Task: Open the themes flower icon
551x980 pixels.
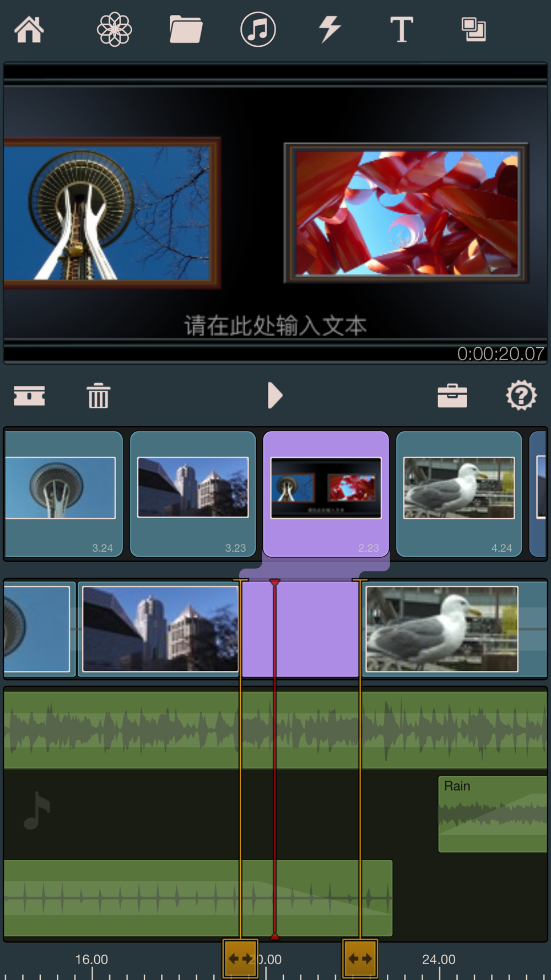Action: (114, 29)
